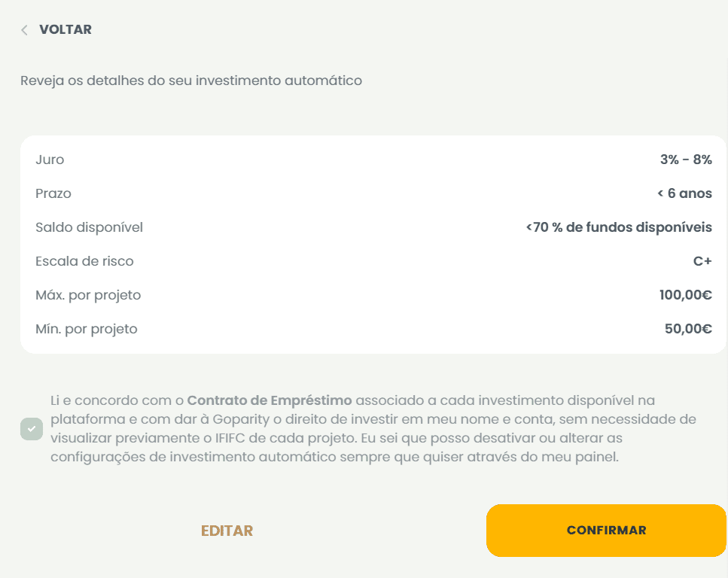Select the < 6 anos term value

tap(684, 193)
